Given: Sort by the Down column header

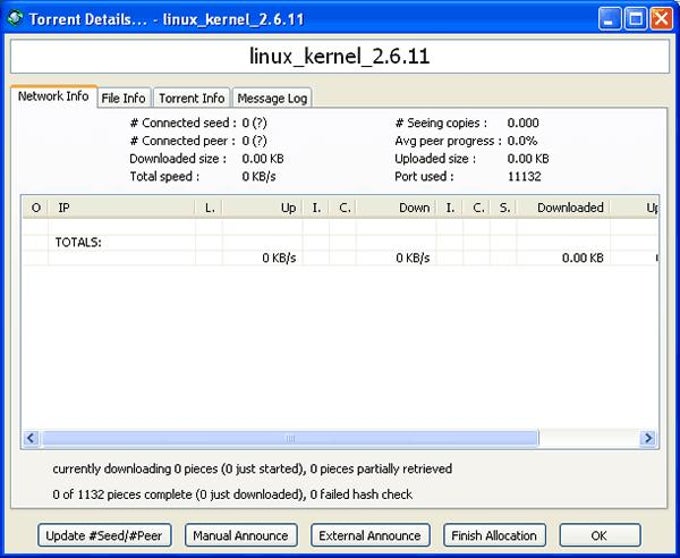Looking at the screenshot, I should coord(396,208).
